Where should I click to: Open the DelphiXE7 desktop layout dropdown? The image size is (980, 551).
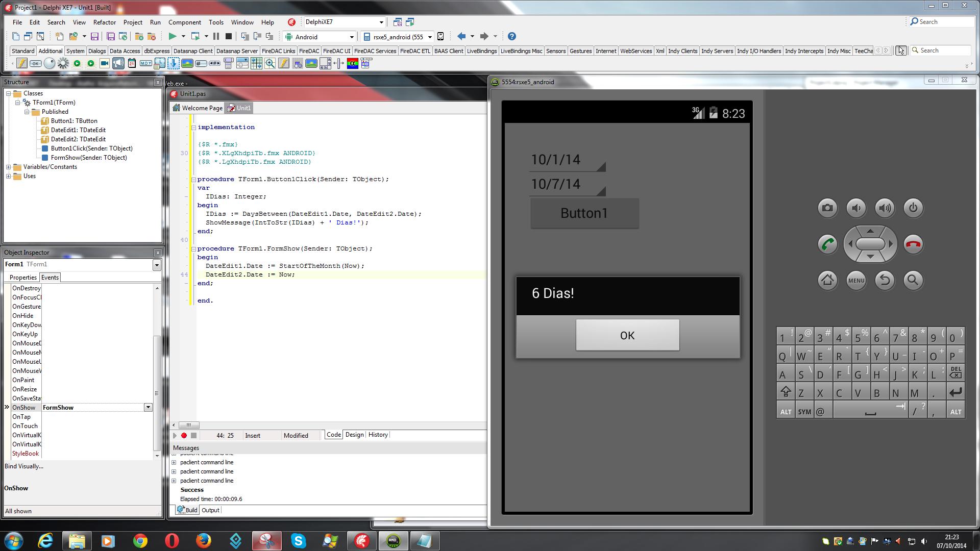click(381, 22)
